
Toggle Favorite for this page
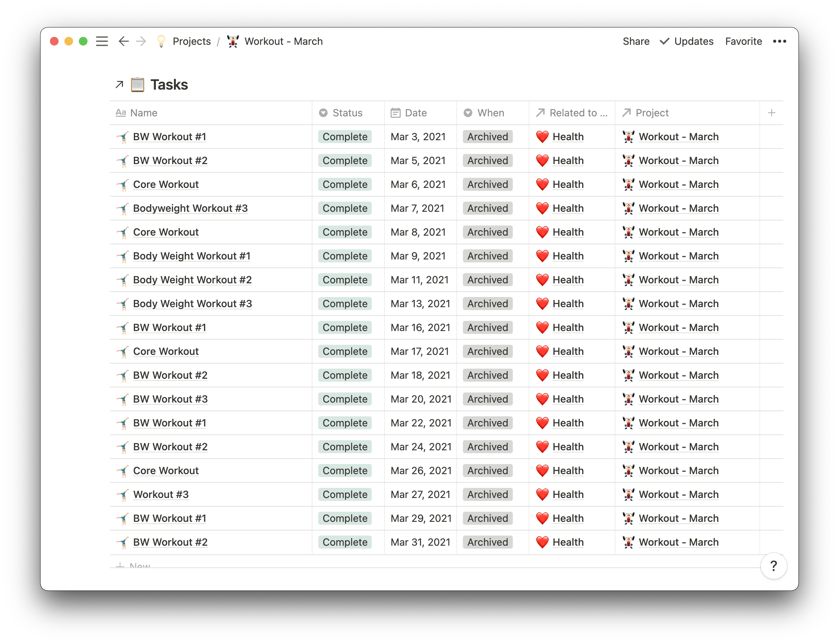pyautogui.click(x=743, y=42)
